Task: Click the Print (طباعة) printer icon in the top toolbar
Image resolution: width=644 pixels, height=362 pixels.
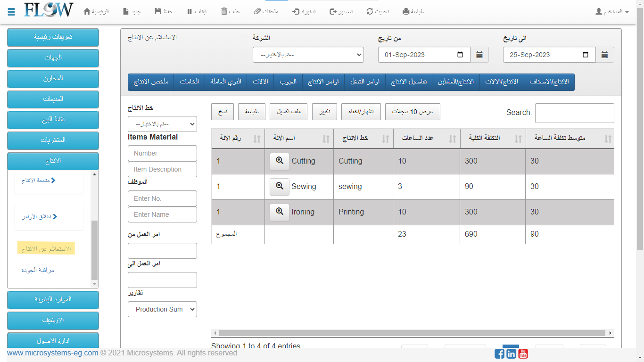Action: click(406, 11)
